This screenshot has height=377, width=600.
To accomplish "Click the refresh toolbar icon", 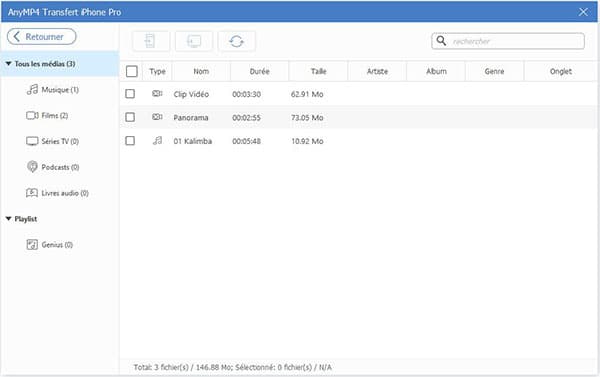I will (x=236, y=41).
